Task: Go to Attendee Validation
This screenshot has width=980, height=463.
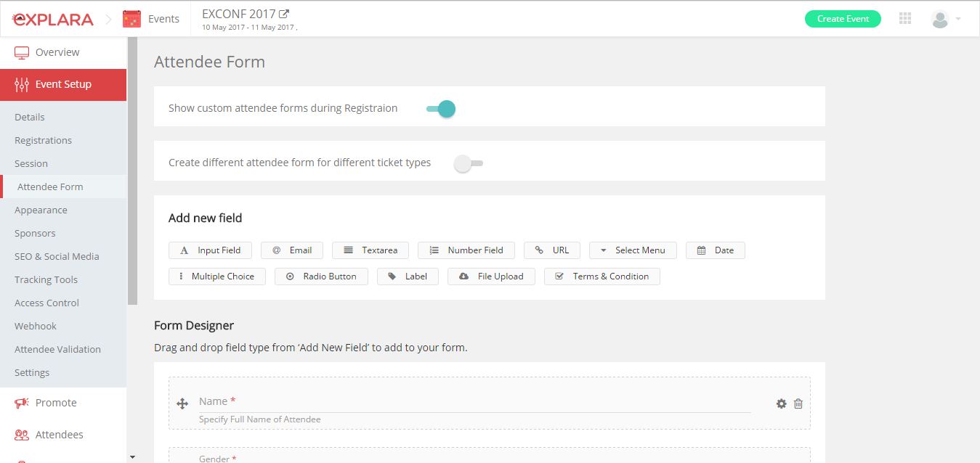Action: pos(57,349)
